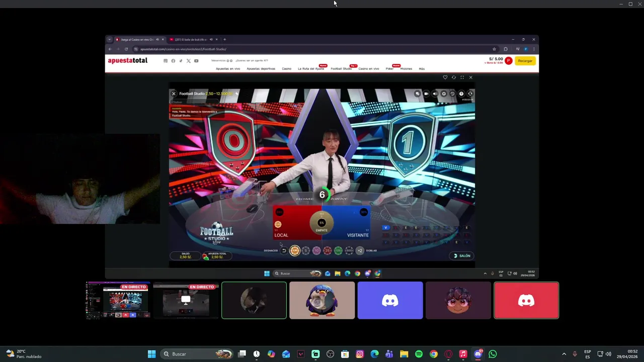Open the Casino menu item

(x=286, y=69)
